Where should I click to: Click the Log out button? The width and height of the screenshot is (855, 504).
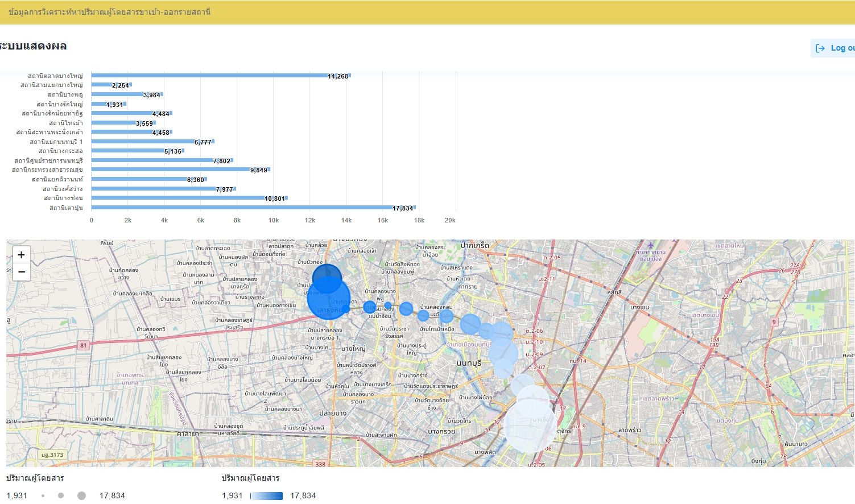834,48
